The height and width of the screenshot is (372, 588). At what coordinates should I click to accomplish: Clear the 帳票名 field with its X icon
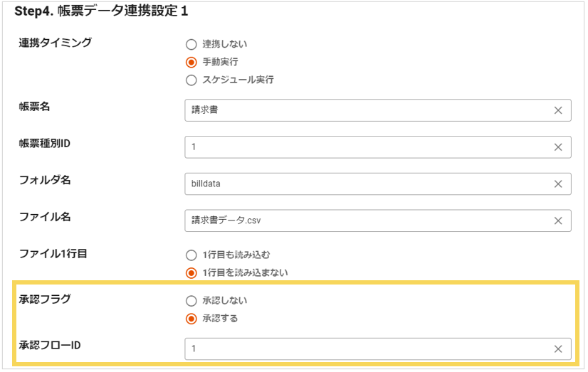(558, 110)
